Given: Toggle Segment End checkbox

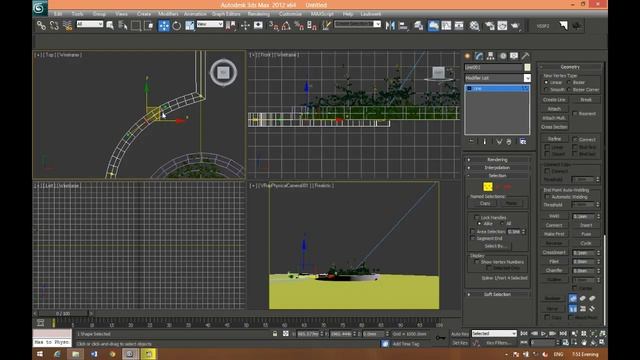Looking at the screenshot, I should click(473, 238).
